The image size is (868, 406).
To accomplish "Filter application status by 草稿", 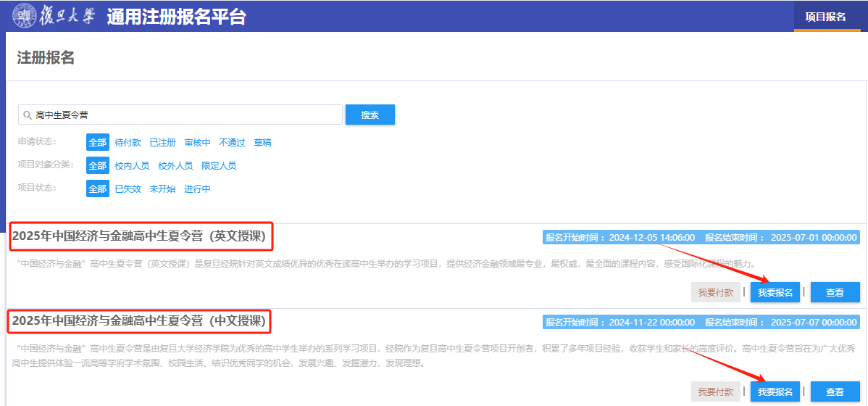I will click(262, 142).
